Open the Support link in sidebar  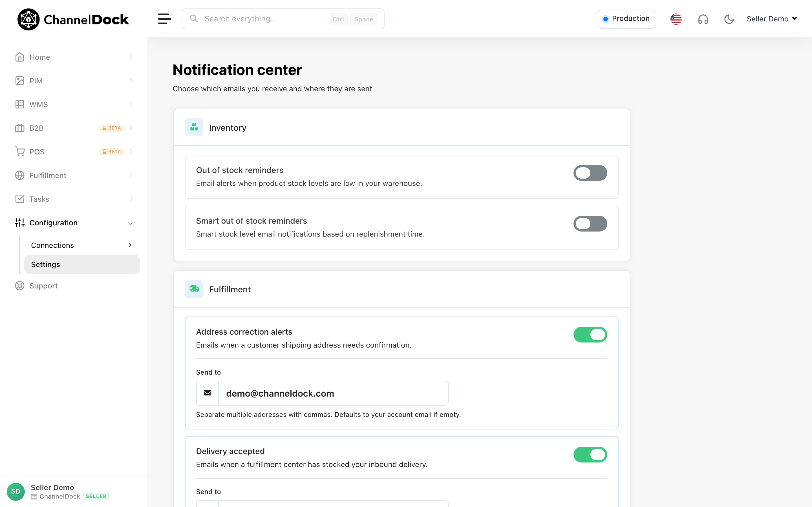coord(43,286)
